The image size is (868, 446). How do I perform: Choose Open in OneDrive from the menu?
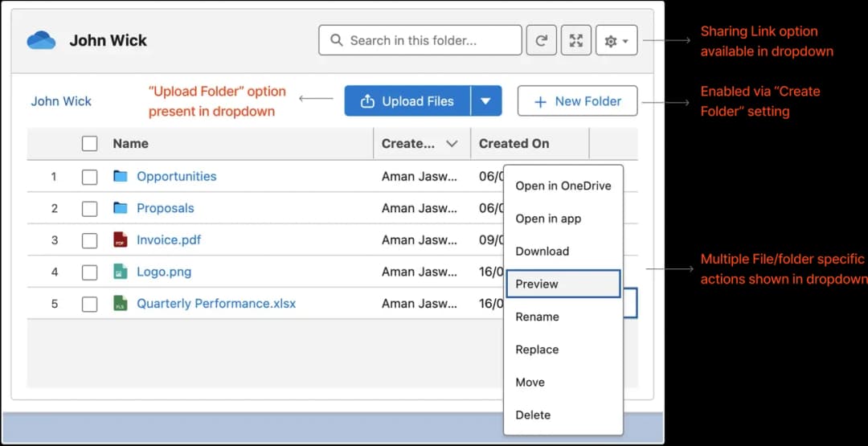tap(563, 186)
